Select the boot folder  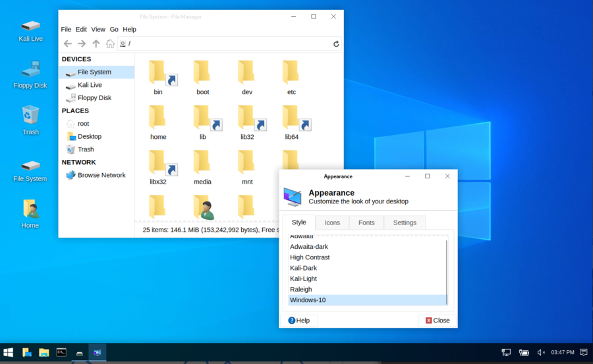click(202, 78)
